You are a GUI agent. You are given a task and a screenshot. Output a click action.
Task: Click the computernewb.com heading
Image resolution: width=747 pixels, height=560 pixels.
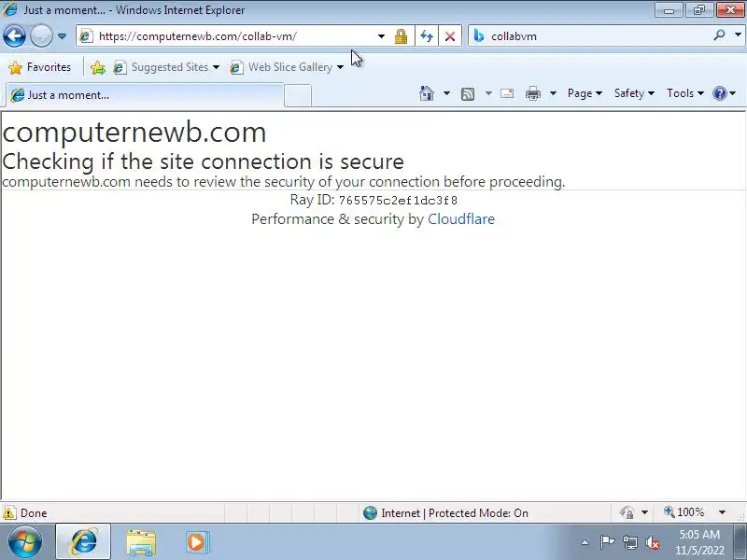pyautogui.click(x=134, y=133)
